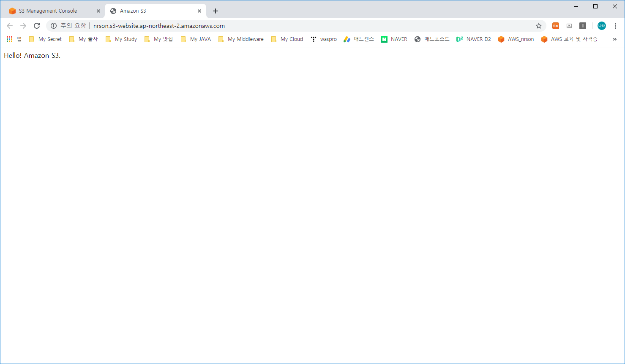Open the My JAVA bookmark folder
The height and width of the screenshot is (364, 625).
(x=196, y=39)
